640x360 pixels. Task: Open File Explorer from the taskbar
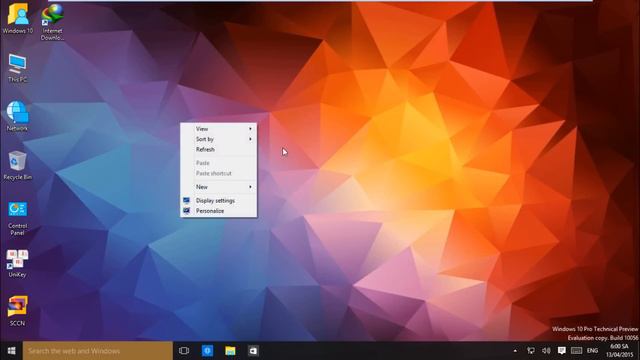(230, 351)
